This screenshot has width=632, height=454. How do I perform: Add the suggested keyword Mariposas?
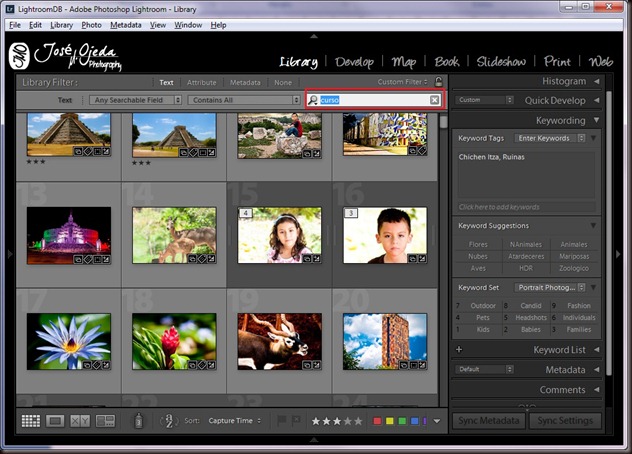point(574,256)
